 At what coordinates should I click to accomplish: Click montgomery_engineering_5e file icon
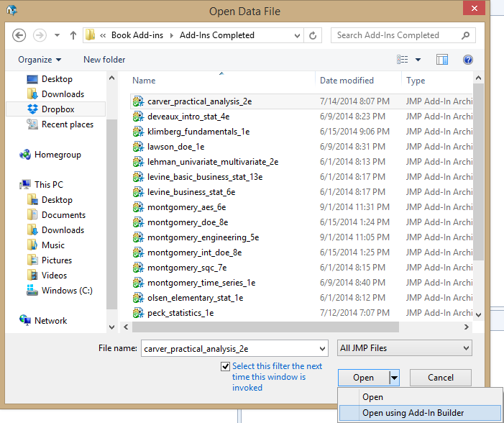click(138, 237)
